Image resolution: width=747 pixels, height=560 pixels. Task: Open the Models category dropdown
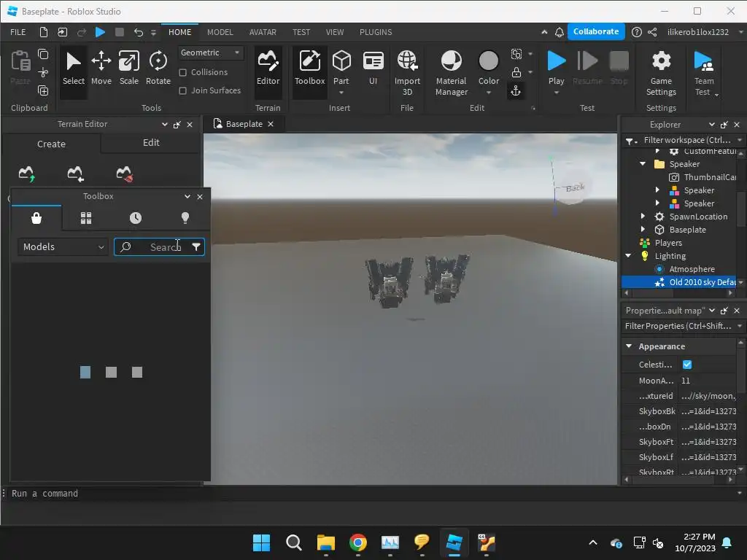[63, 246]
